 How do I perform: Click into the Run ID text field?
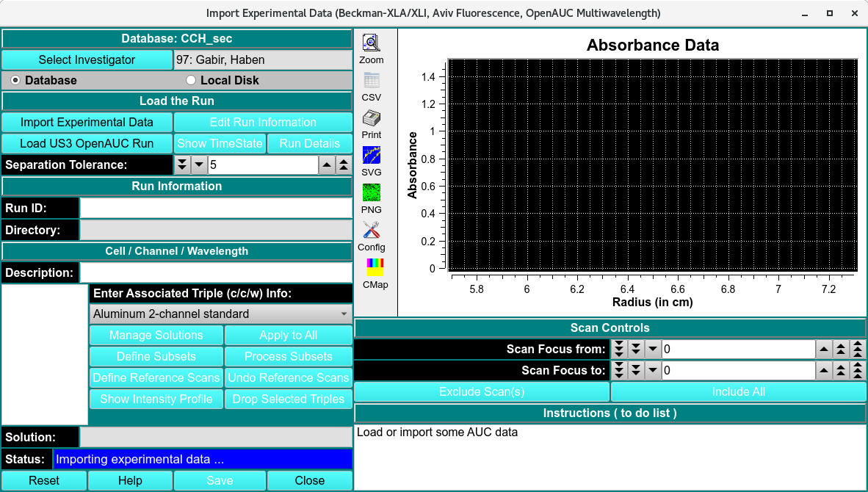[216, 208]
